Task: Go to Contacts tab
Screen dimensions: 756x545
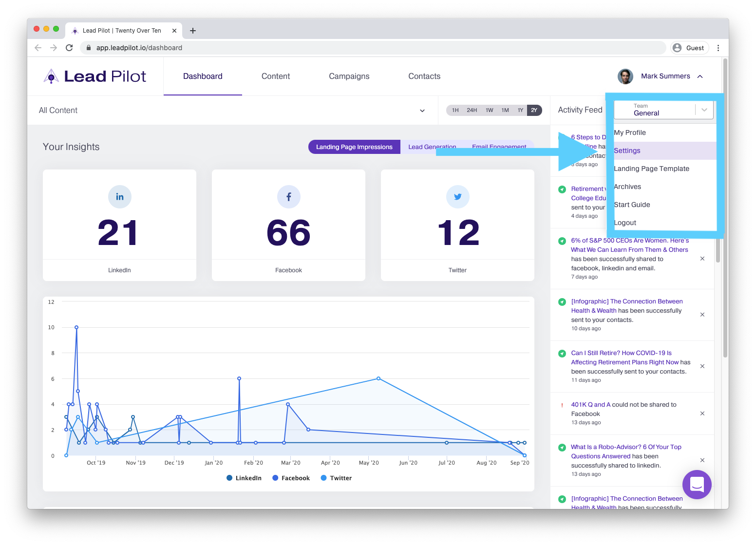Action: tap(424, 76)
